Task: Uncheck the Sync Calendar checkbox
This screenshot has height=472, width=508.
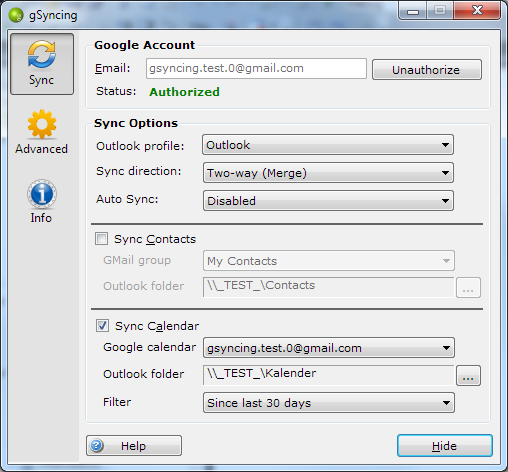Action: click(102, 325)
